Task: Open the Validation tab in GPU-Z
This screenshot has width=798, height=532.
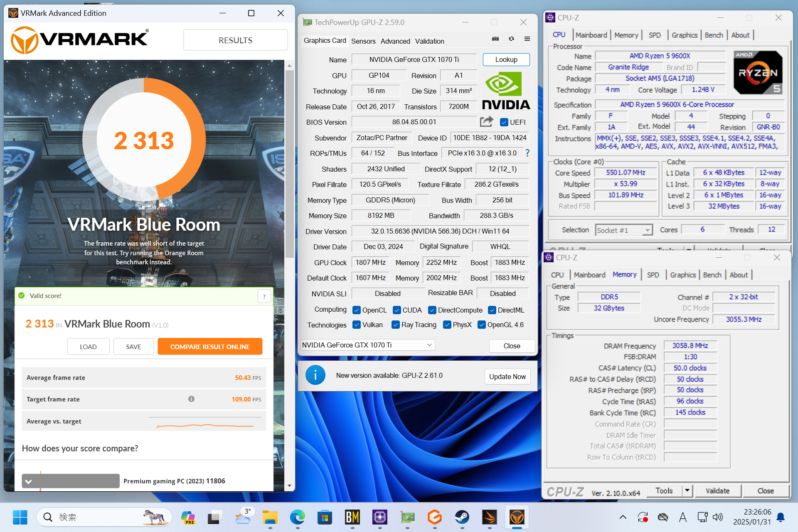Action: (429, 41)
